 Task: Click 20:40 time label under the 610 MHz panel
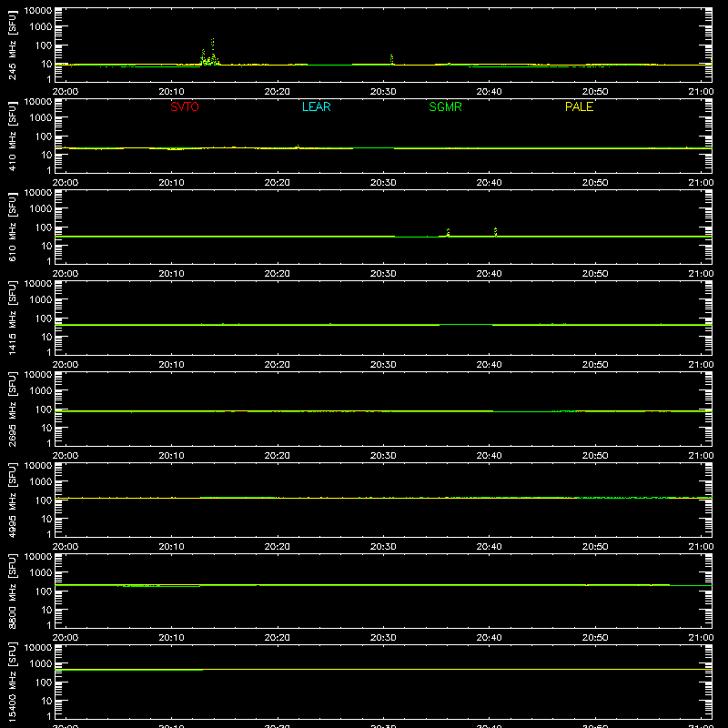tap(489, 274)
